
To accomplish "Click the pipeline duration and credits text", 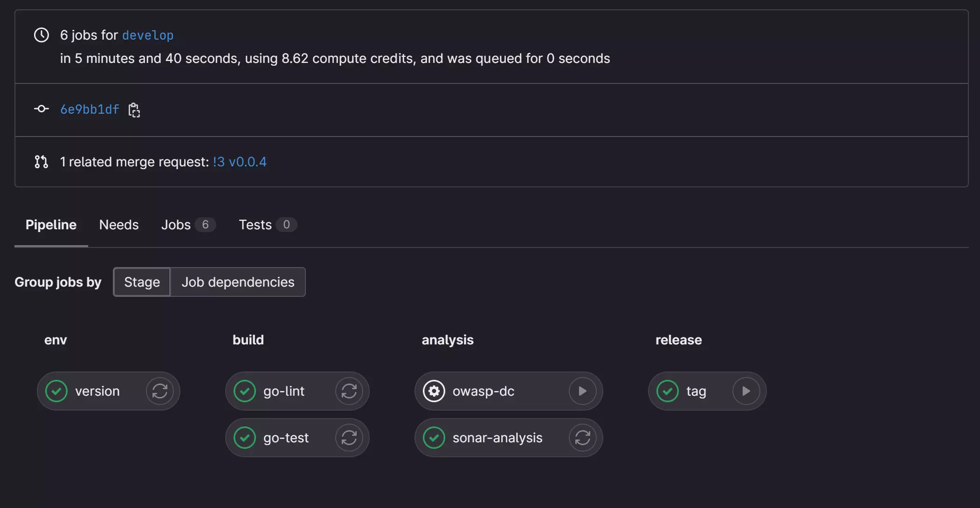I will [335, 59].
